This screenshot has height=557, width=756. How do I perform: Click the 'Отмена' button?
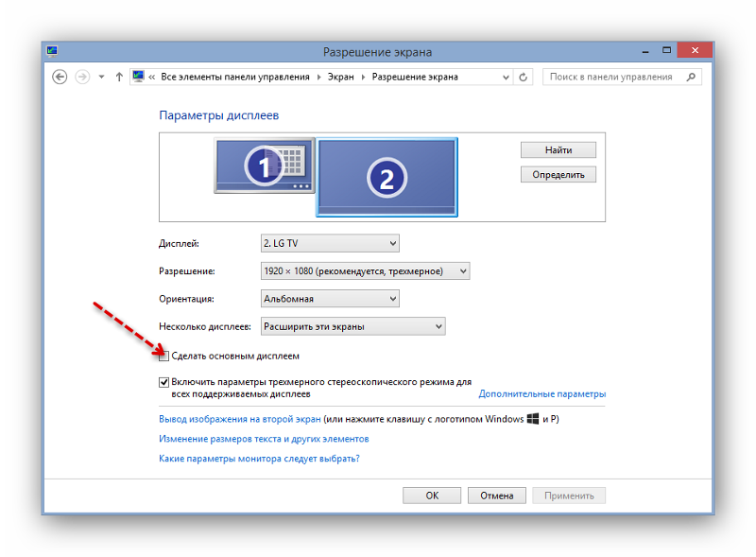(x=497, y=496)
